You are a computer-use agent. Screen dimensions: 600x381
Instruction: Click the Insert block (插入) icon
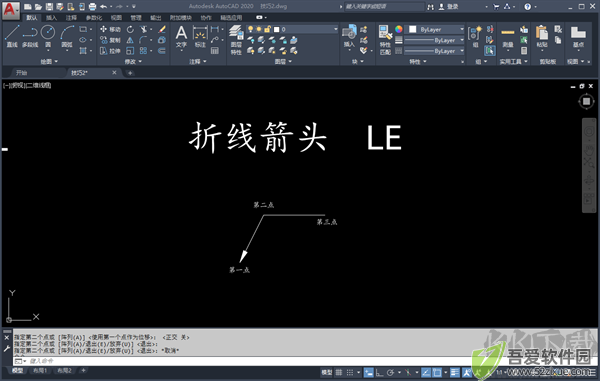(349, 36)
